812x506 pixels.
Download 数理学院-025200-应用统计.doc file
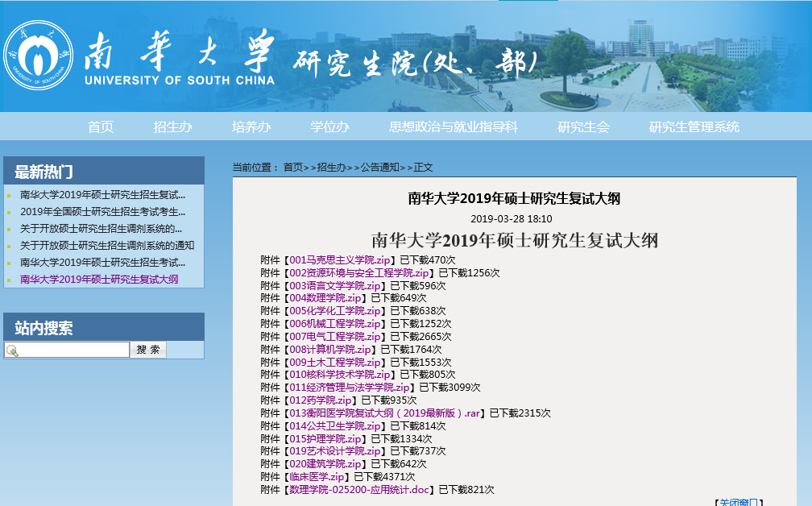(359, 490)
